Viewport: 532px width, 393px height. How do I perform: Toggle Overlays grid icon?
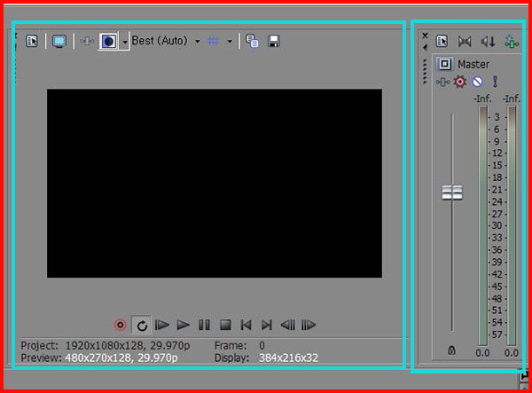214,42
